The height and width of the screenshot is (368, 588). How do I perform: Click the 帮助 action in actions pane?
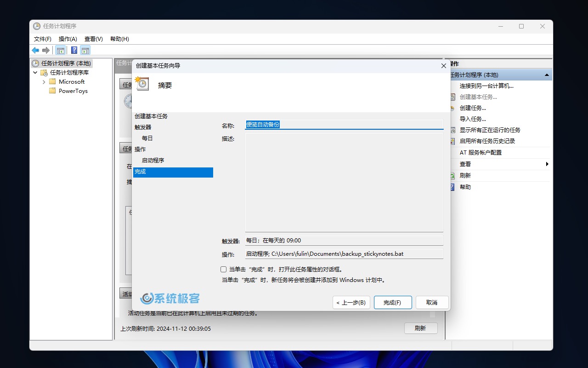click(465, 187)
